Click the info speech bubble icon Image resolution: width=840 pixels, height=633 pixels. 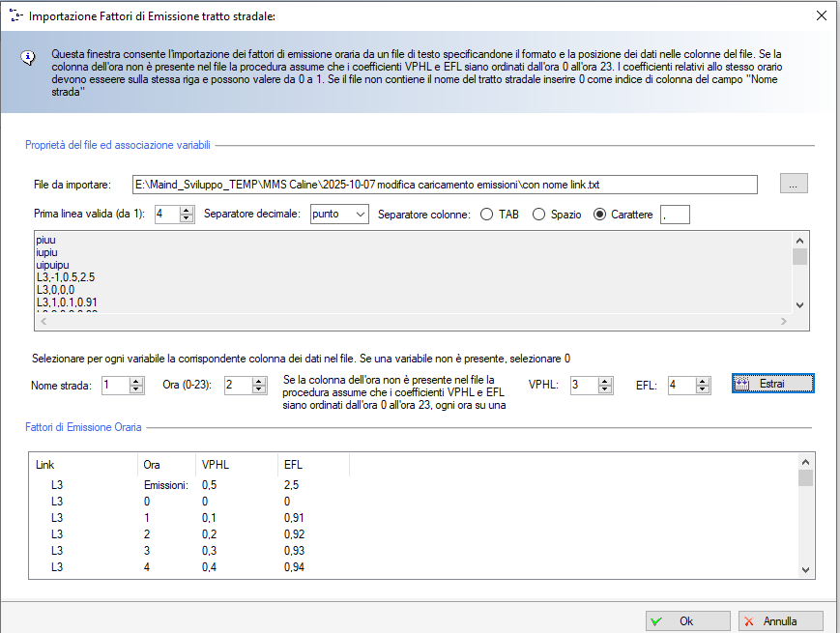(x=29, y=58)
